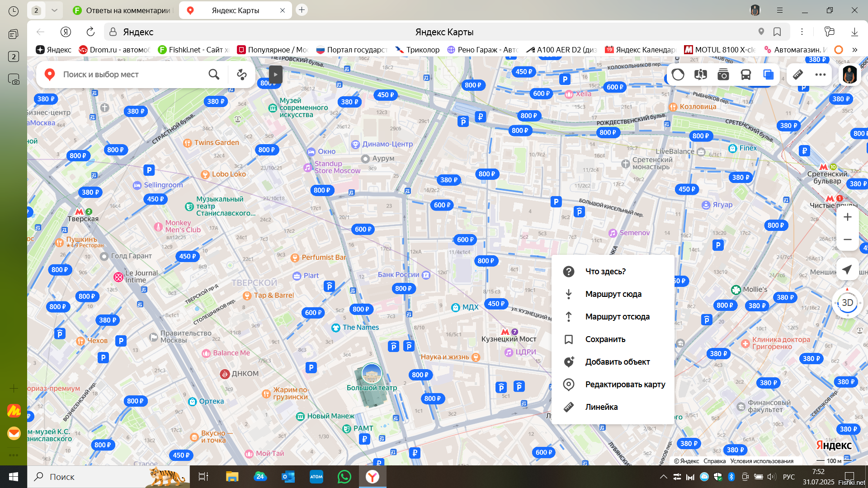Open Yandex Mail icon in sidebar
Image resolution: width=868 pixels, height=488 pixels.
(14, 433)
